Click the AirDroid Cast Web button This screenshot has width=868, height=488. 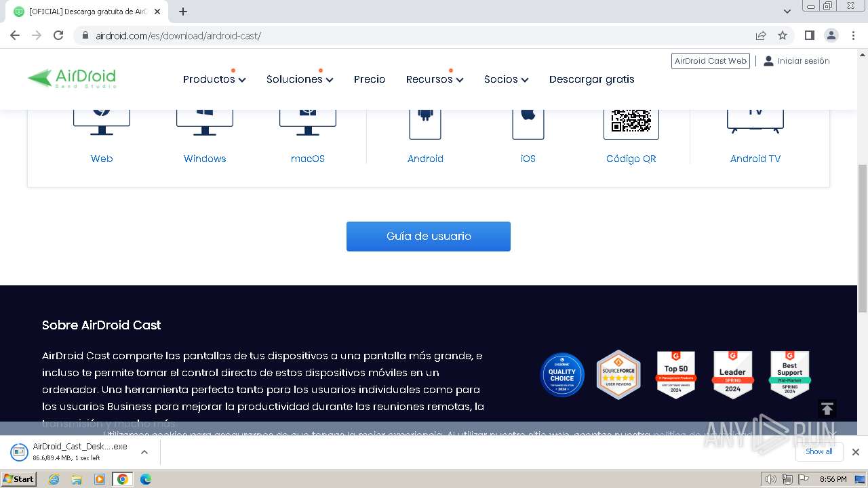[711, 61]
